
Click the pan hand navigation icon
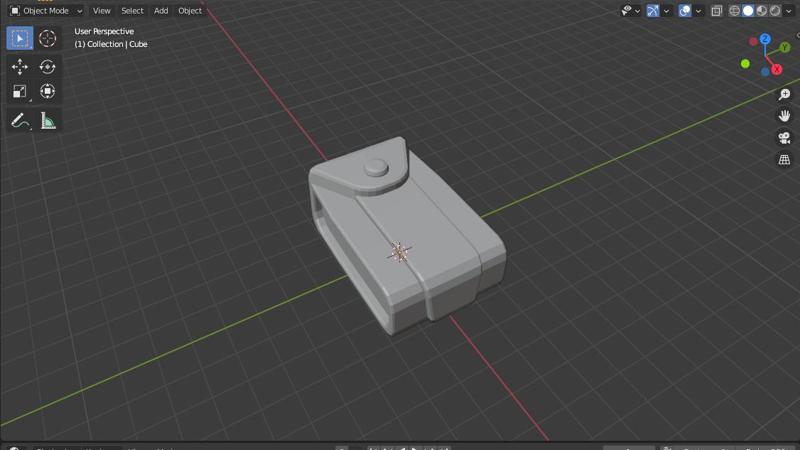coord(784,116)
